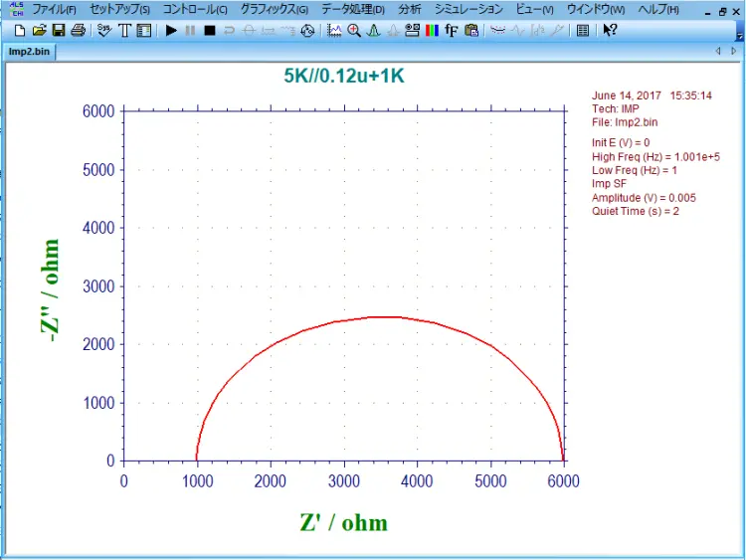Click the -Z'' / ohm axis label
This screenshot has width=746, height=560.
[x=50, y=290]
